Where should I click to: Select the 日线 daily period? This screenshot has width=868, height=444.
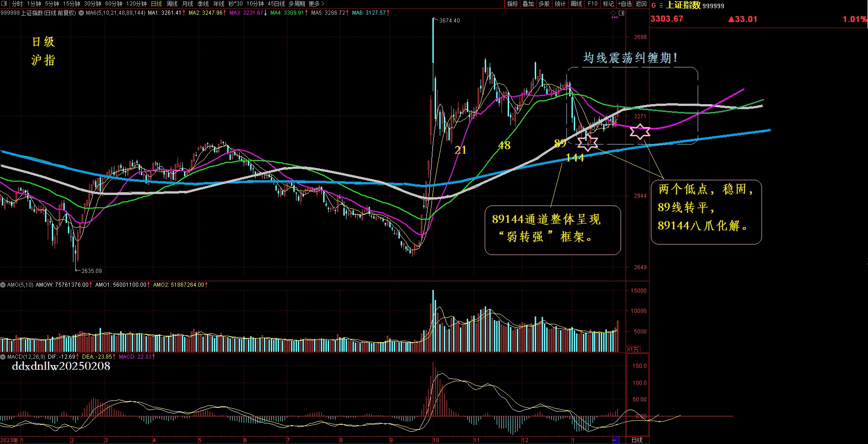click(x=157, y=4)
